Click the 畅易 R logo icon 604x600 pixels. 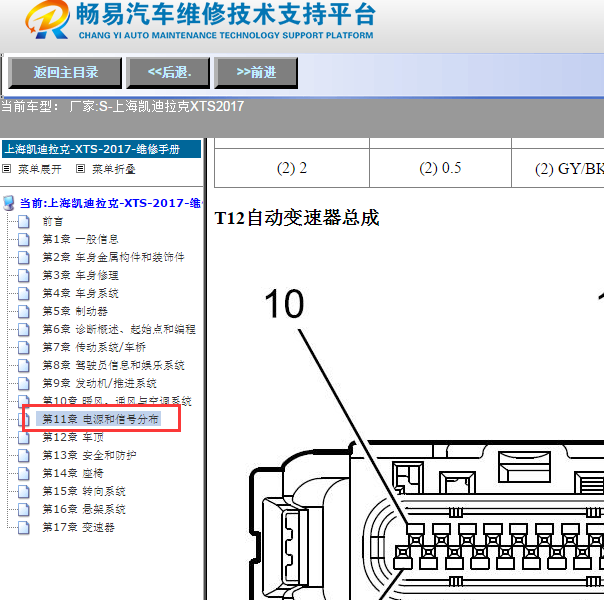point(48,19)
